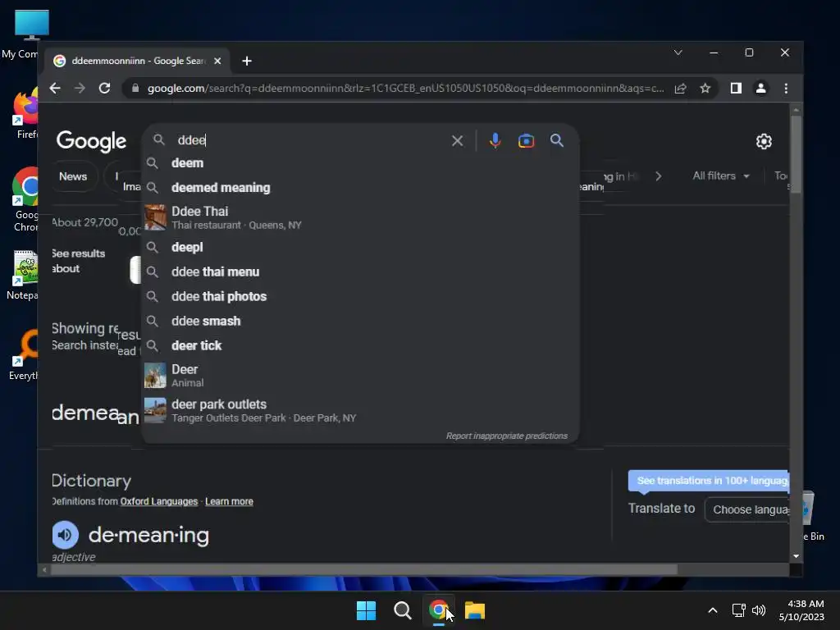Image resolution: width=840 pixels, height=630 pixels.
Task: Open the taskbar clock showing 4:38 AM
Action: tap(802, 610)
